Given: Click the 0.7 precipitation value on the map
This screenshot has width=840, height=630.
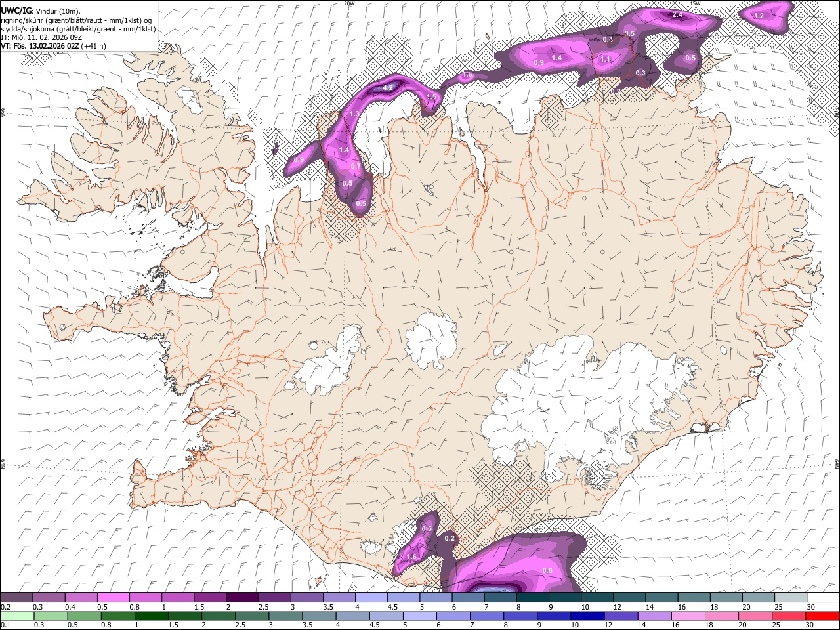Looking at the screenshot, I should (x=355, y=167).
